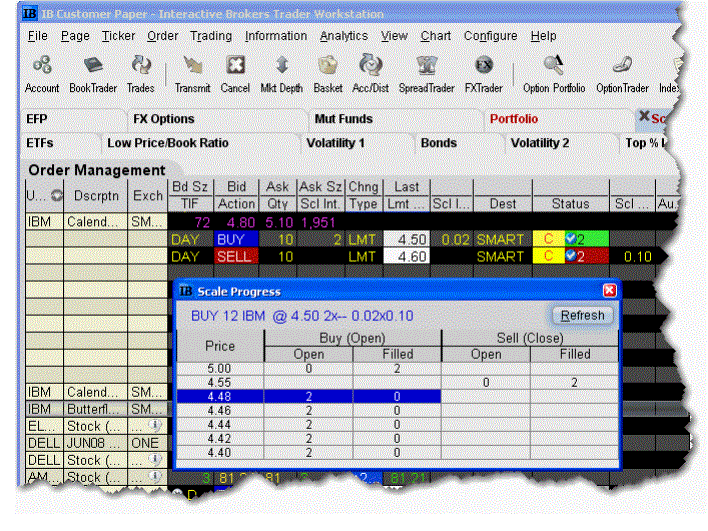
Task: Switch to the ETFs tab
Action: tap(60, 143)
